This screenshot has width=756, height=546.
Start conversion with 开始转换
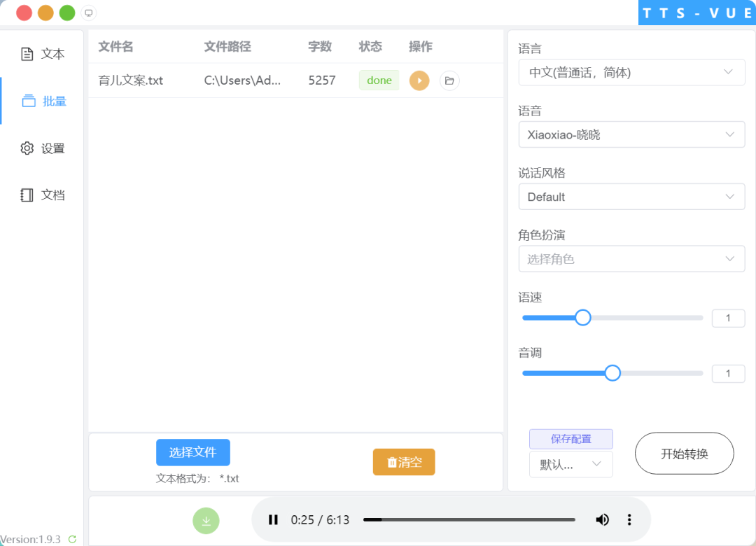coord(684,454)
